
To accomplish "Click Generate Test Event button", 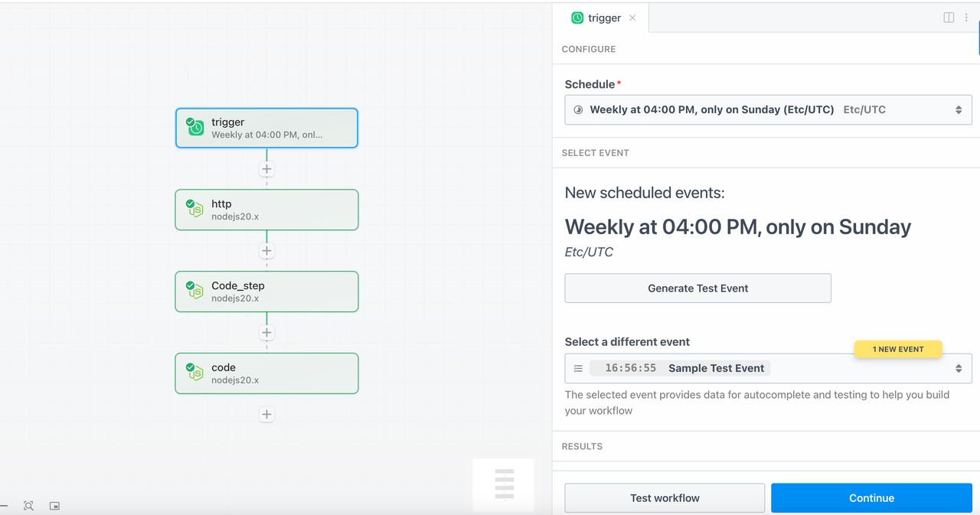I will tap(698, 288).
